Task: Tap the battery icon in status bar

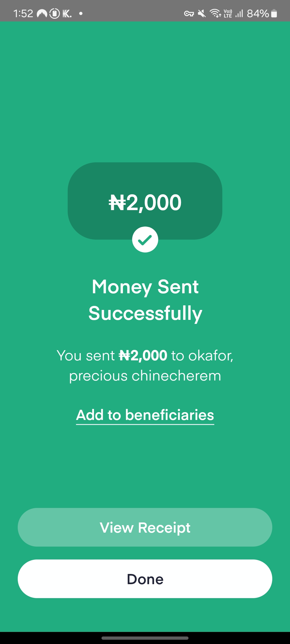Action: pyautogui.click(x=274, y=13)
